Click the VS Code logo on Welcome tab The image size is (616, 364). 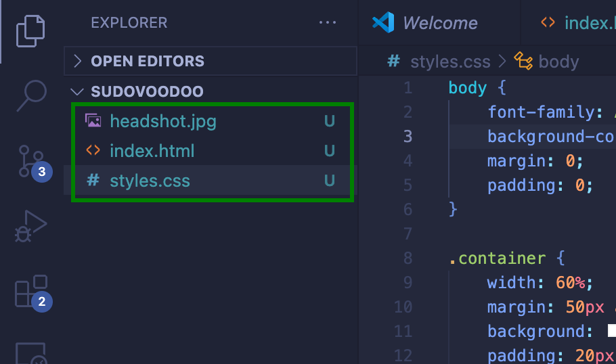click(383, 22)
